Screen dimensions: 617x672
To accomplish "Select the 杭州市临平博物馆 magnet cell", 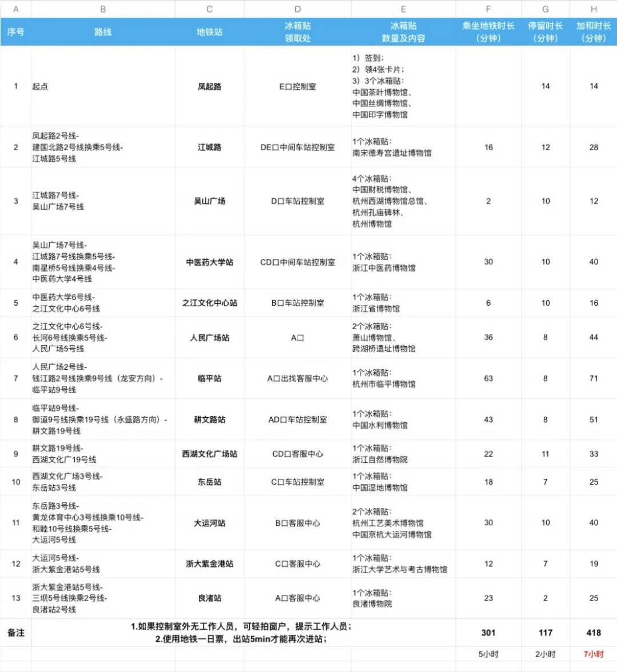I will pyautogui.click(x=403, y=378).
